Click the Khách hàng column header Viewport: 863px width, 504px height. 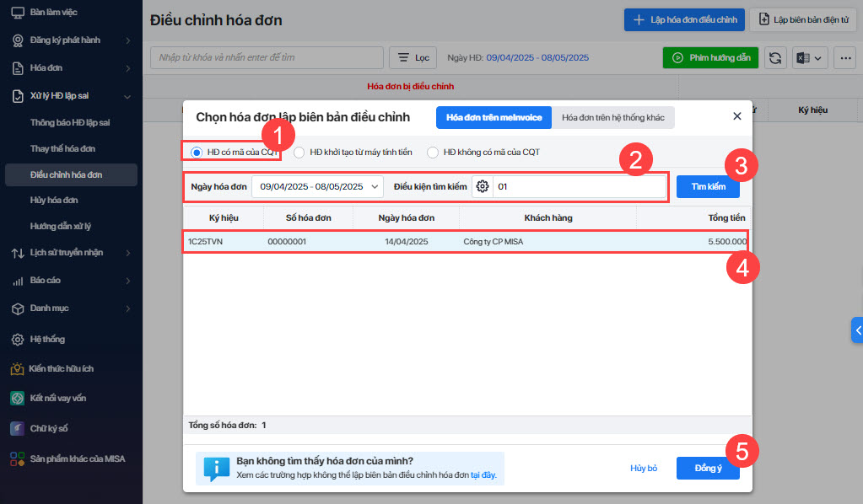tap(548, 218)
